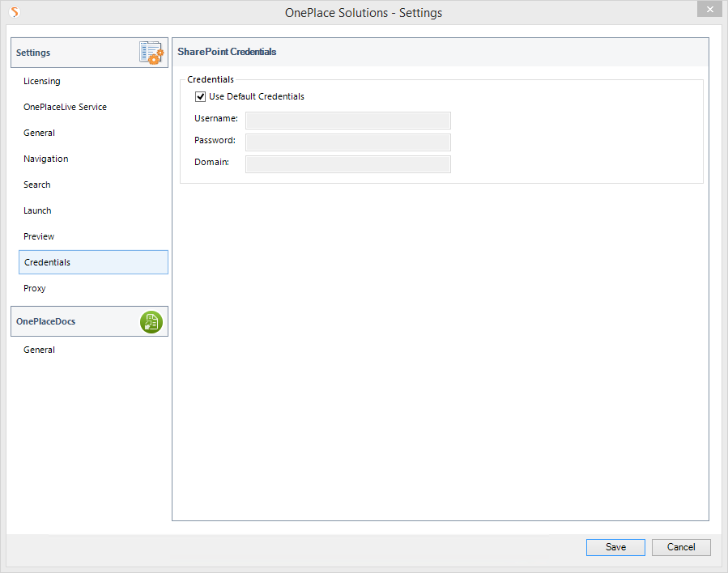
Task: Click the Username input field
Action: pos(347,121)
